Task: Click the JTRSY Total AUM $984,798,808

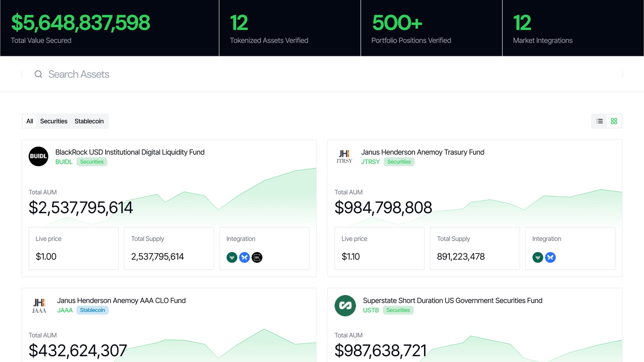Action: (383, 207)
